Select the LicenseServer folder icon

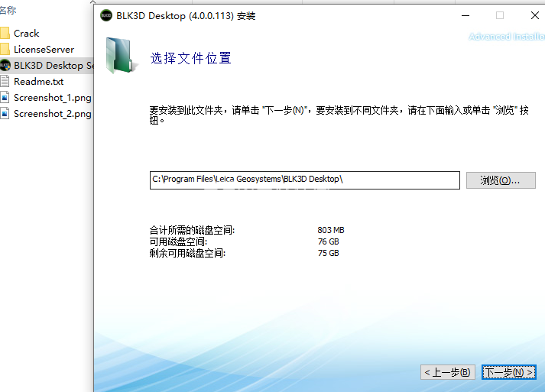[x=5, y=50]
